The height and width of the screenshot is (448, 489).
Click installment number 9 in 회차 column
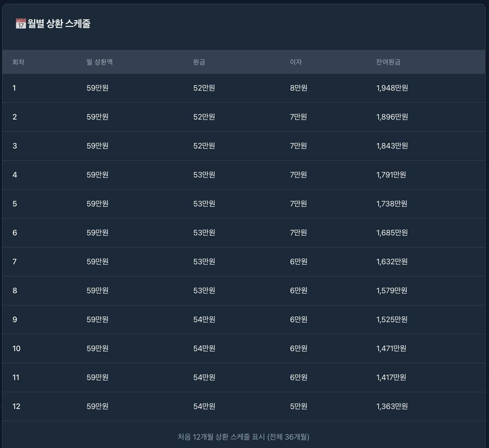[x=15, y=320]
